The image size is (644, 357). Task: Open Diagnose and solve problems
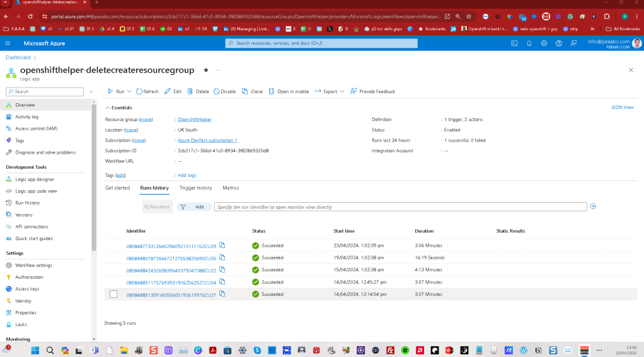[45, 152]
